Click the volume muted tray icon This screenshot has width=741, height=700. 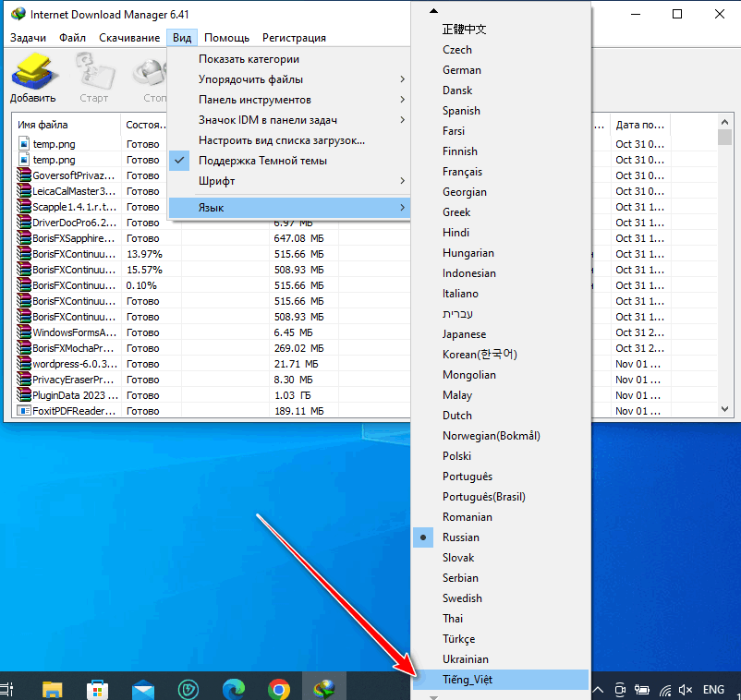pos(686,689)
